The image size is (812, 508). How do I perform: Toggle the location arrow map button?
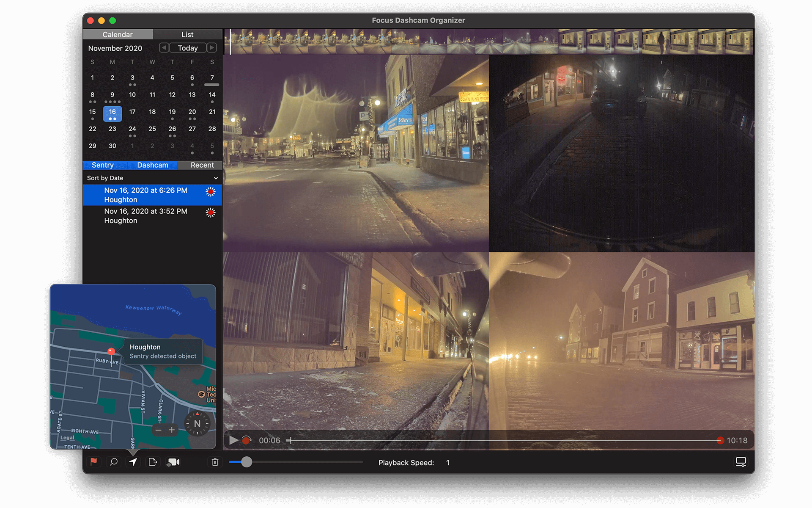[133, 462]
